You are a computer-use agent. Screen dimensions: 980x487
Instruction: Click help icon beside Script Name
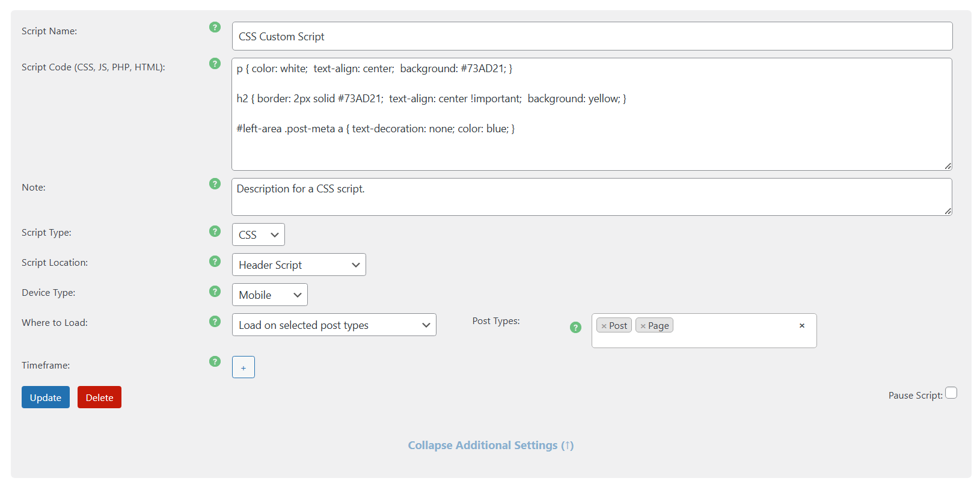point(215,27)
